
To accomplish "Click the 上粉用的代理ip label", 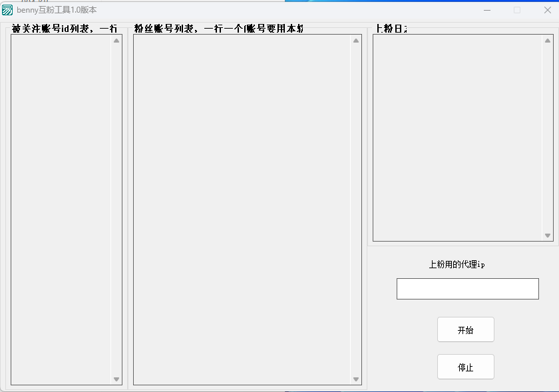I will [x=457, y=264].
